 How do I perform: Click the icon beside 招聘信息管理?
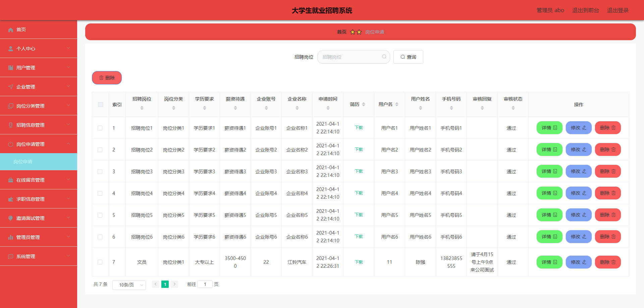pos(11,125)
